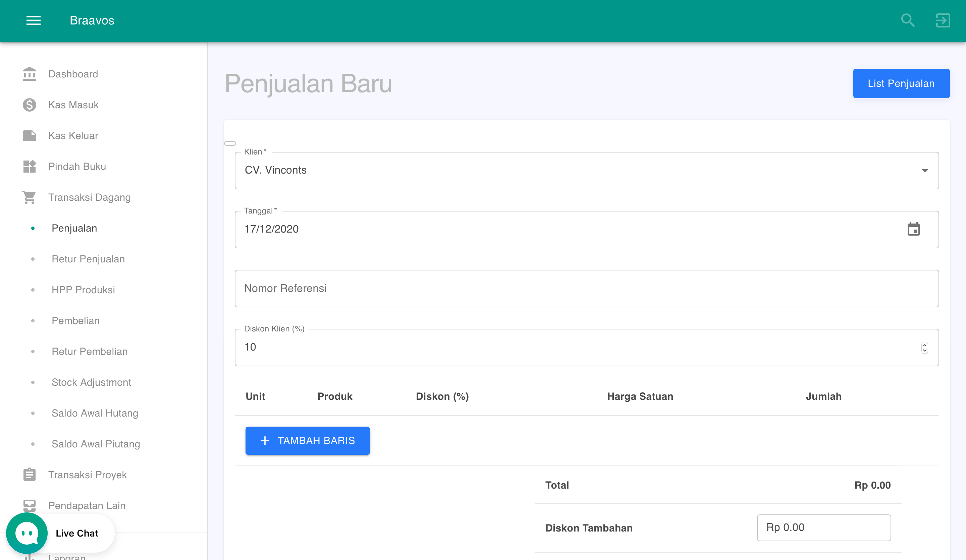966x560 pixels.
Task: Open List Penjualan
Action: click(x=901, y=83)
